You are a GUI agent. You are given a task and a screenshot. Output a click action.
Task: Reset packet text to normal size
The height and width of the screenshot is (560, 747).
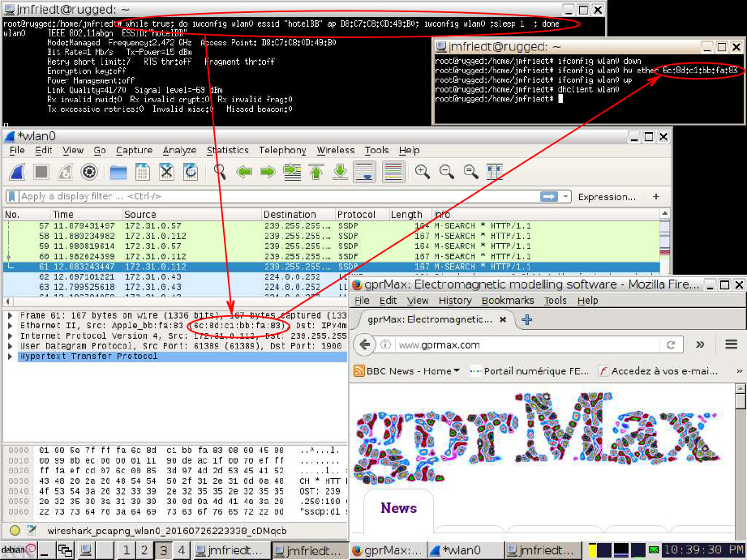pos(471,172)
